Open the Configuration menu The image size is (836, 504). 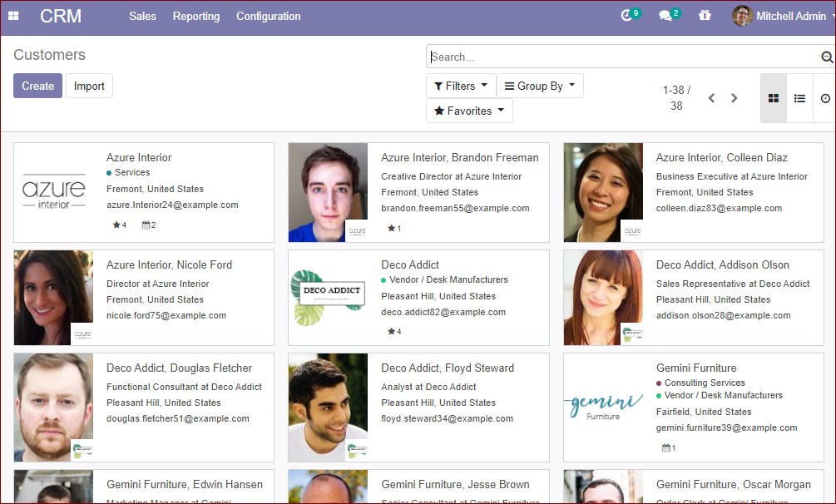coord(268,16)
